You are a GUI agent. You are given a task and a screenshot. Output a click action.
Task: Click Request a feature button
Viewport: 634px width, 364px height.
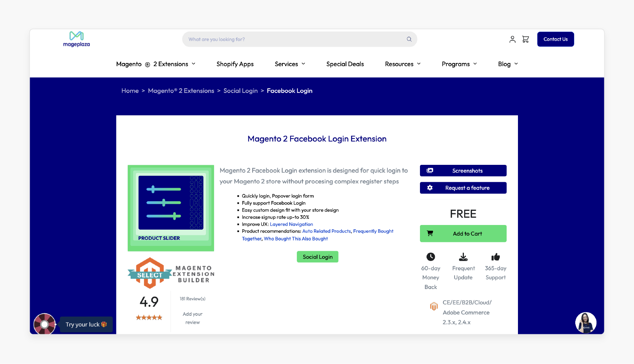(x=463, y=188)
